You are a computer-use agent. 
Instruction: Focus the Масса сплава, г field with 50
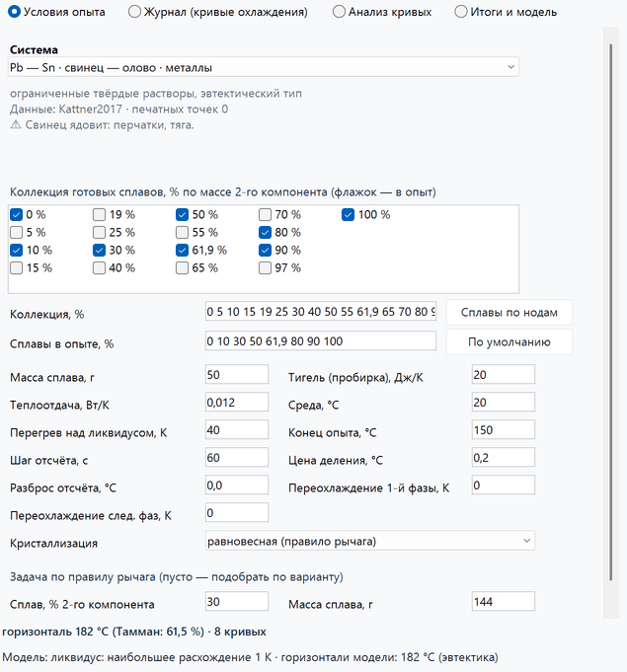coord(237,375)
